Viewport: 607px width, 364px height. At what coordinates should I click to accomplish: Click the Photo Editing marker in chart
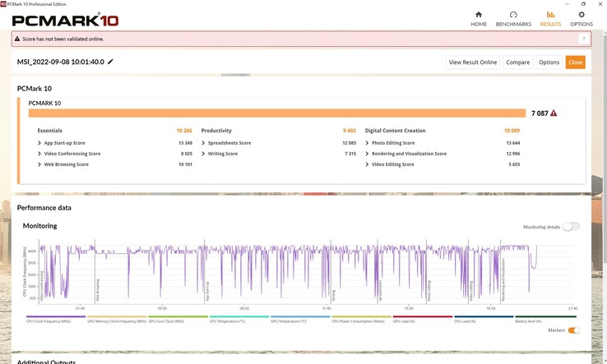(429, 291)
